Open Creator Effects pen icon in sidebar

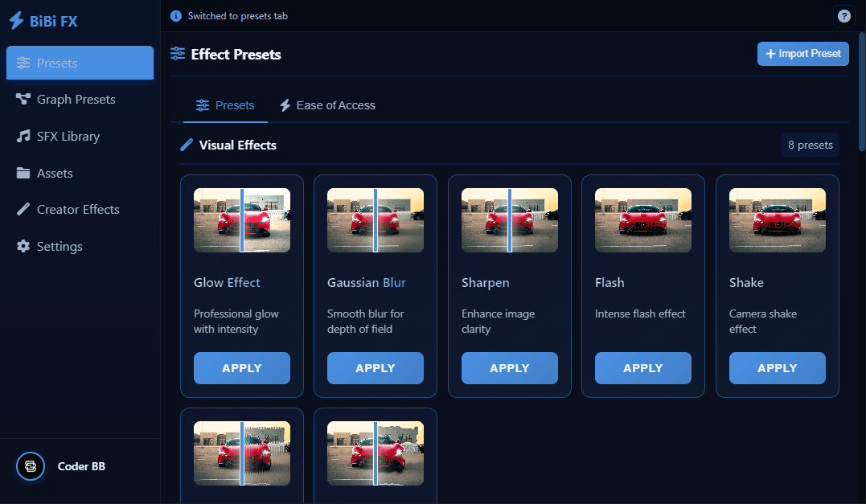[x=23, y=209]
